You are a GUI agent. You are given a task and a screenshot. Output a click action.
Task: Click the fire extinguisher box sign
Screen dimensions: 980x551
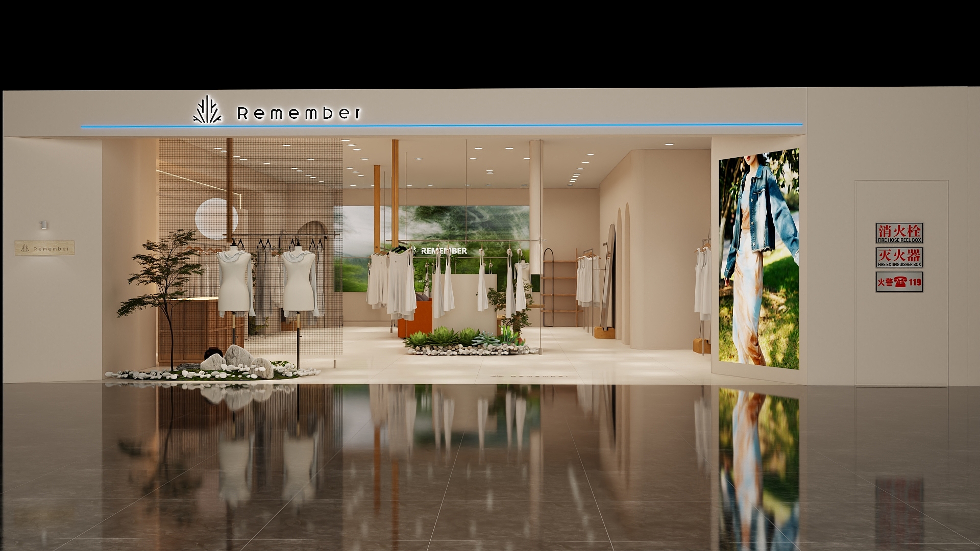899,257
